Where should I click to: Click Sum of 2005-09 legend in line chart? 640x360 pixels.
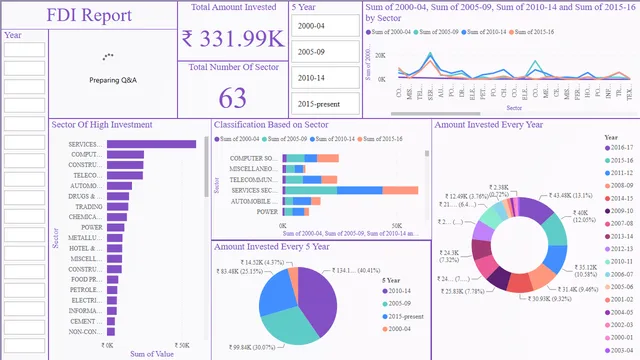tap(436, 32)
